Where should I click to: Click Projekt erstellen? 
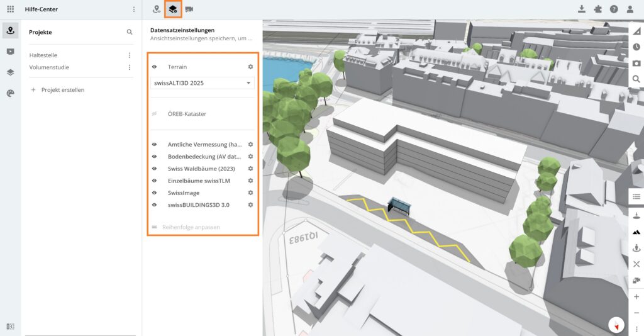62,90
